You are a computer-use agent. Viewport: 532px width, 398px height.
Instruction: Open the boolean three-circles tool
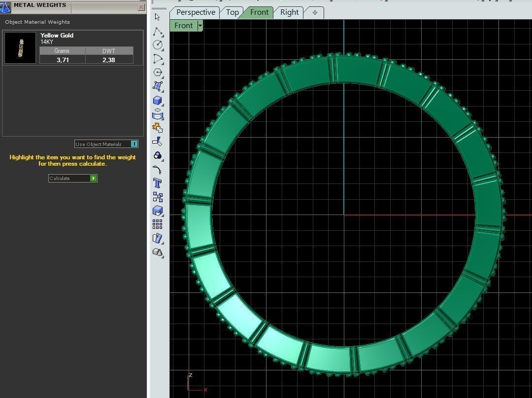pos(158,155)
